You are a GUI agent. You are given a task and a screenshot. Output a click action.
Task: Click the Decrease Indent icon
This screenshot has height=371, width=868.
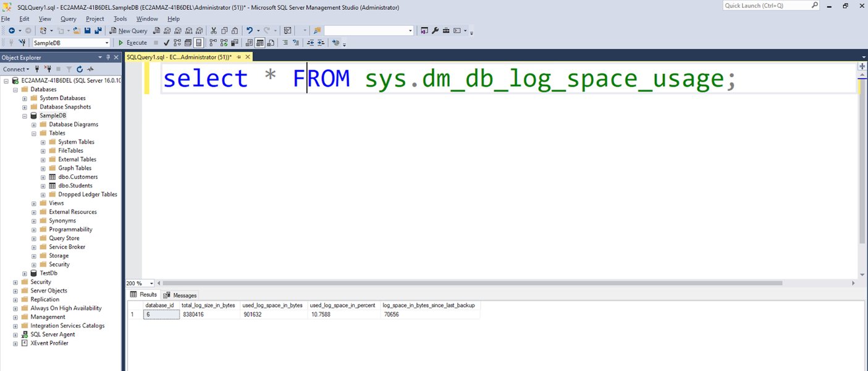point(311,43)
